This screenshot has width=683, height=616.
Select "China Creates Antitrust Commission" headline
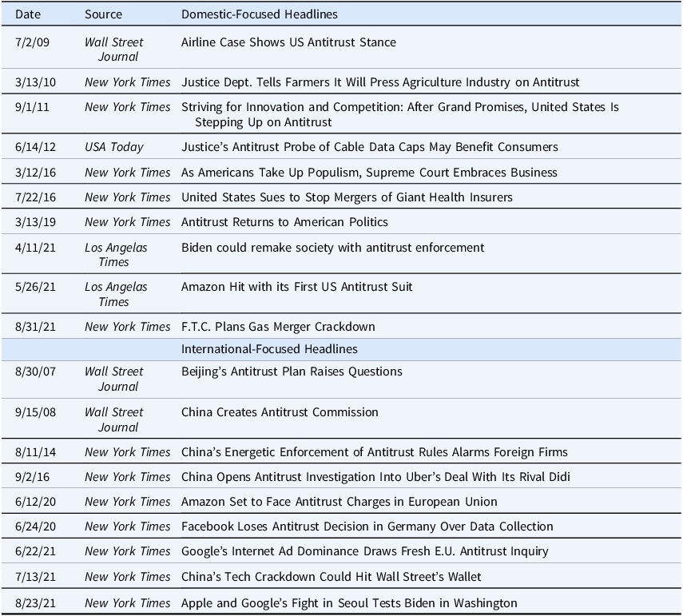(x=280, y=412)
